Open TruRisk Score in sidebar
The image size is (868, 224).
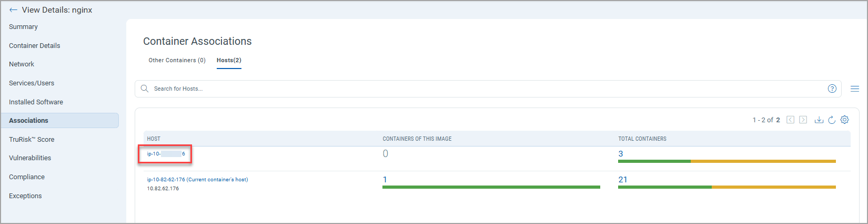tap(32, 140)
